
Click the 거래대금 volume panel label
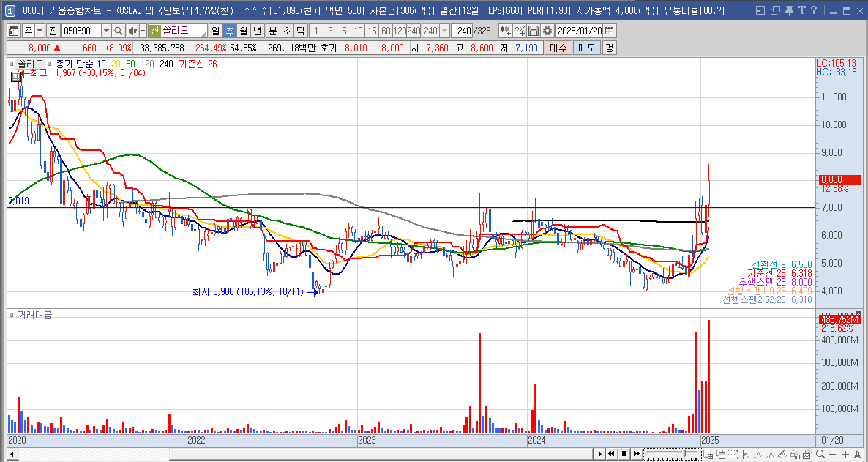point(34,316)
